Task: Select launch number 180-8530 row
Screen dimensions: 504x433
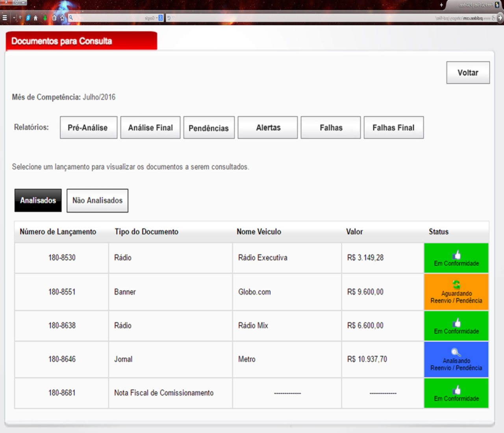Action: [x=62, y=258]
